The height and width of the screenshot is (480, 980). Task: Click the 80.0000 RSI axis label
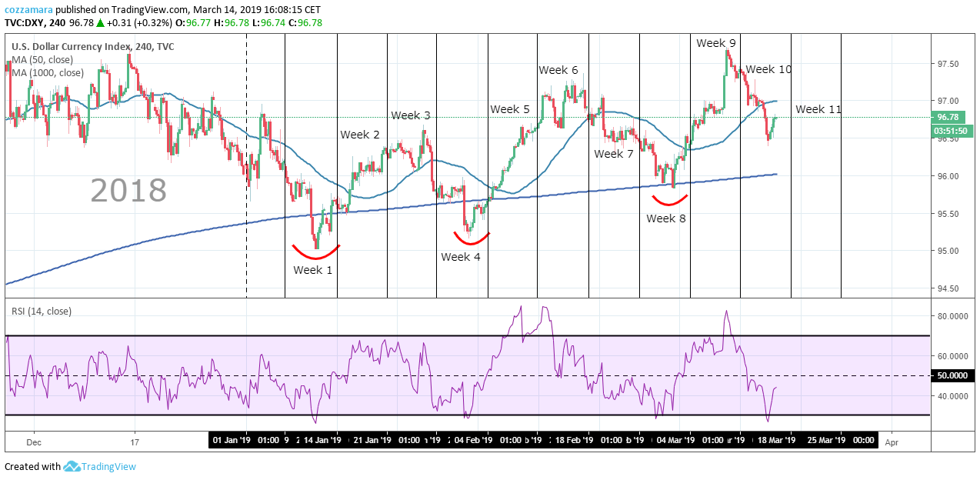[953, 316]
